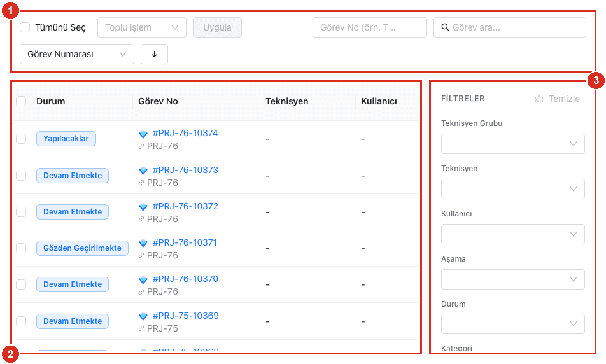The height and width of the screenshot is (364, 606).
Task: Open task link #PRJ-76-10373
Action: [x=185, y=170]
